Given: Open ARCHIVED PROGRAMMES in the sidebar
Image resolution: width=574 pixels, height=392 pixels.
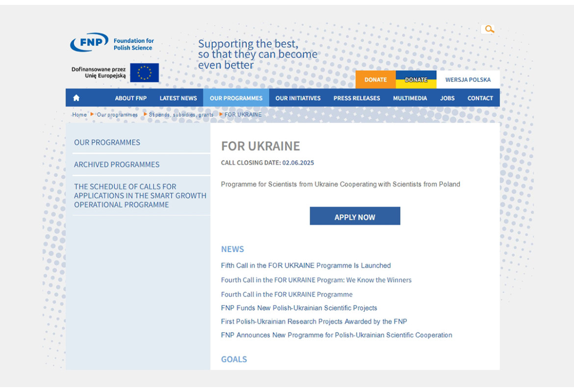Looking at the screenshot, I should tap(117, 165).
